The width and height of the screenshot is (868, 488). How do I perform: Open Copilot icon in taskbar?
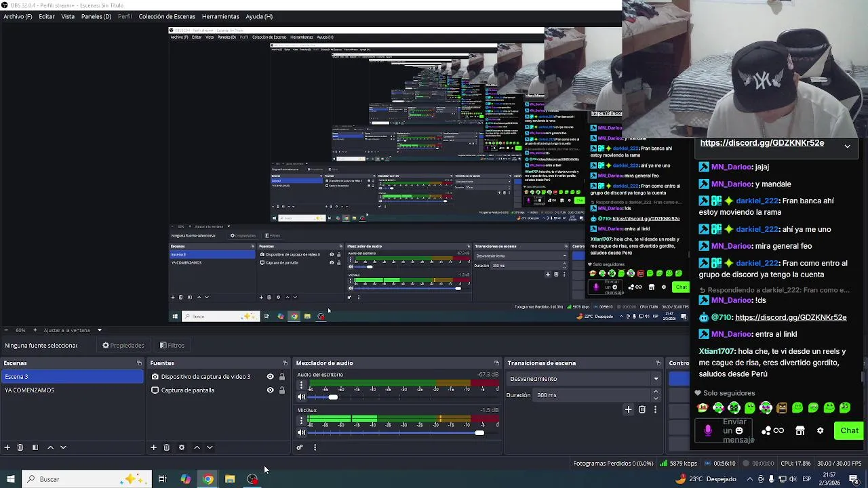185,479
